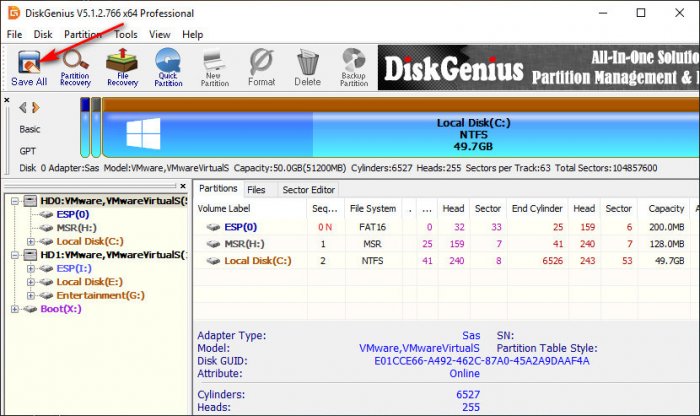The width and height of the screenshot is (700, 416).
Task: Click the DiskGenius logo in title bar
Action: pyautogui.click(x=14, y=13)
